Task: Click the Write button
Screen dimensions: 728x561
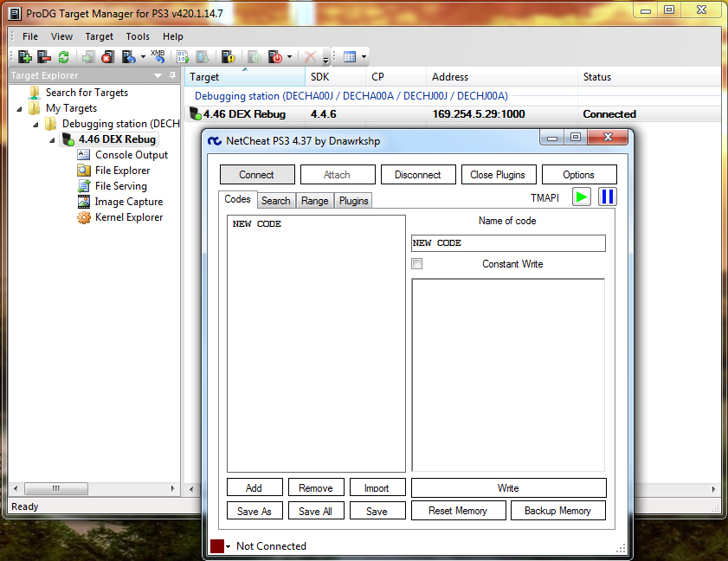Action: pyautogui.click(x=508, y=487)
